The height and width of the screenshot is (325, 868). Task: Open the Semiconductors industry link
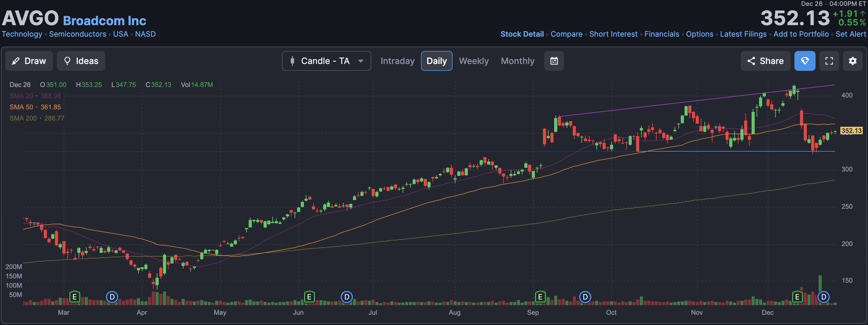pos(78,34)
